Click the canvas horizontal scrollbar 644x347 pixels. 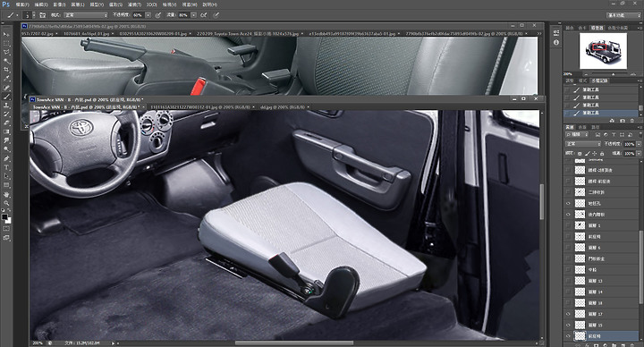pyautogui.click(x=294, y=343)
